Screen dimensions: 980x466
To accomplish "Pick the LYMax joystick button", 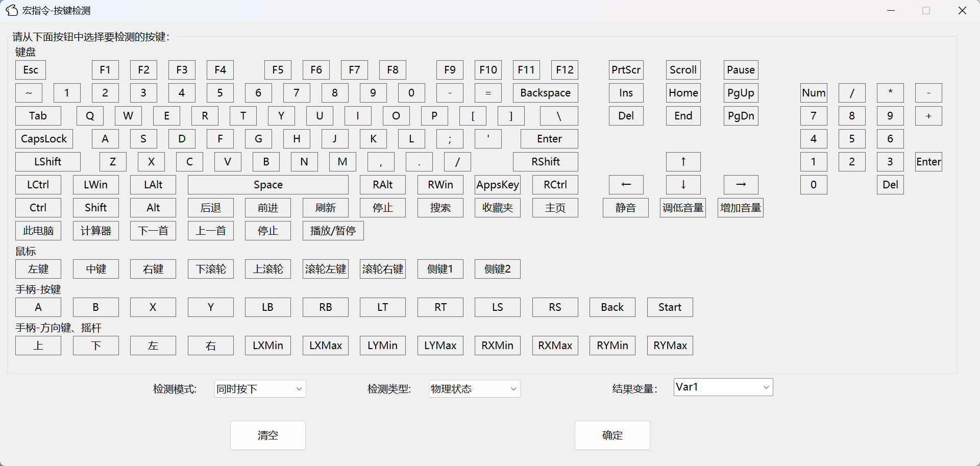I will tap(440, 346).
